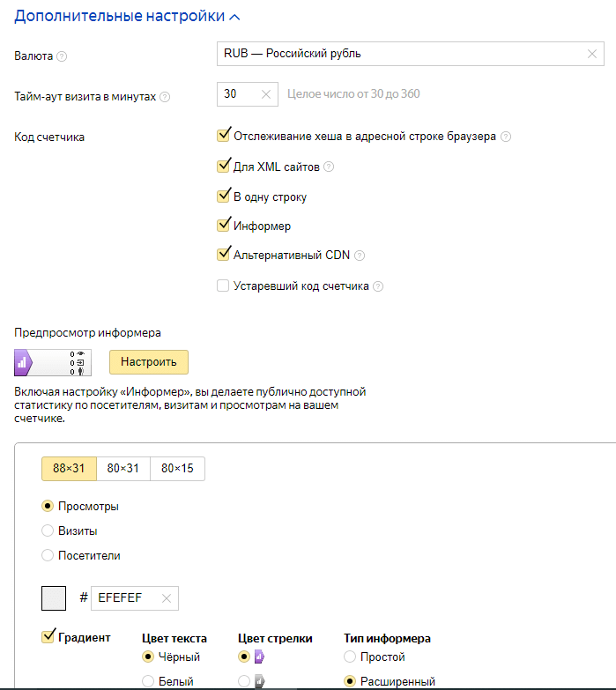Viewport: 616px width, 690px height.
Task: Clear the EFEFEF color value
Action: coord(167,598)
